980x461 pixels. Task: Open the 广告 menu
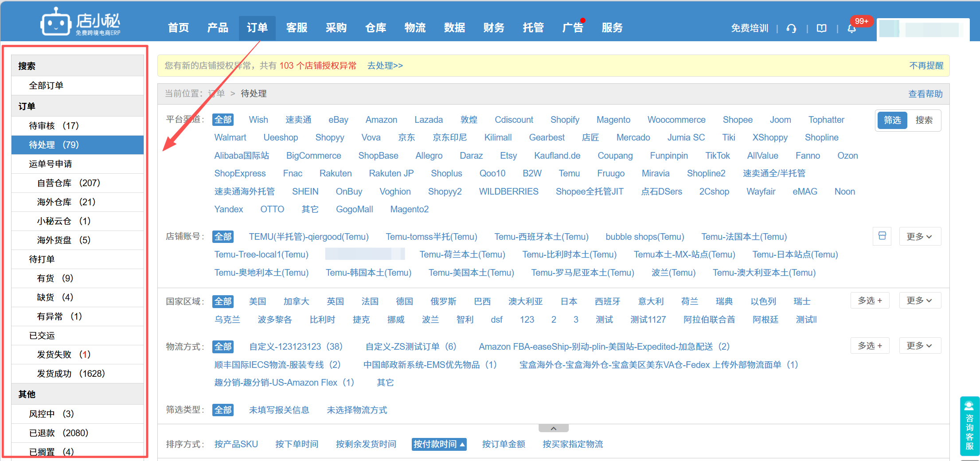pos(573,28)
